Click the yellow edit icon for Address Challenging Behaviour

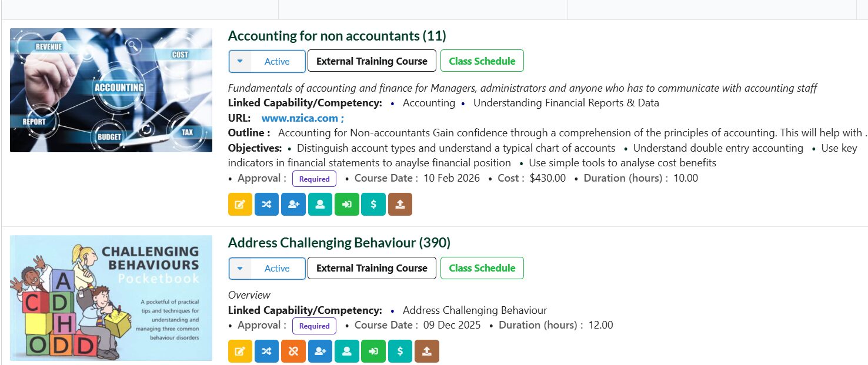(240, 351)
